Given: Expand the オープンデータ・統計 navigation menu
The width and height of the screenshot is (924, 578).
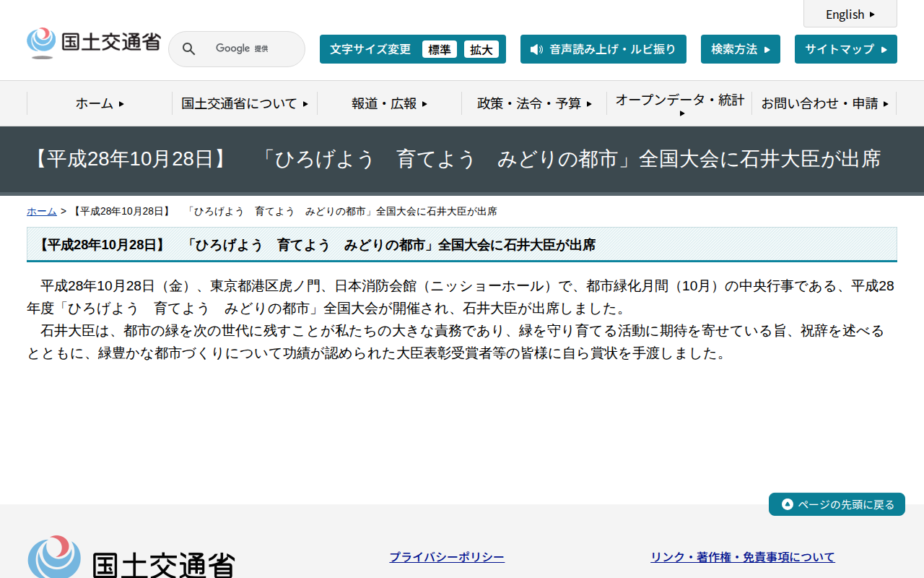Looking at the screenshot, I should click(x=679, y=103).
